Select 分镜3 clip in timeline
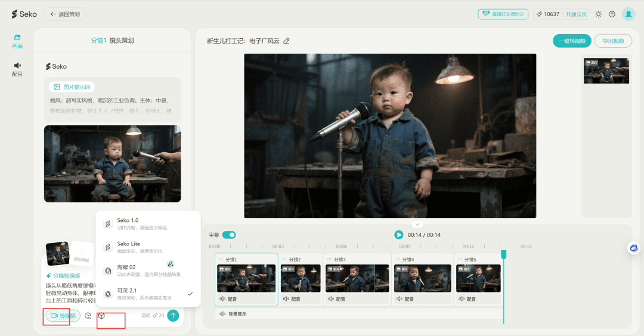The height and width of the screenshot is (336, 644). (357, 280)
